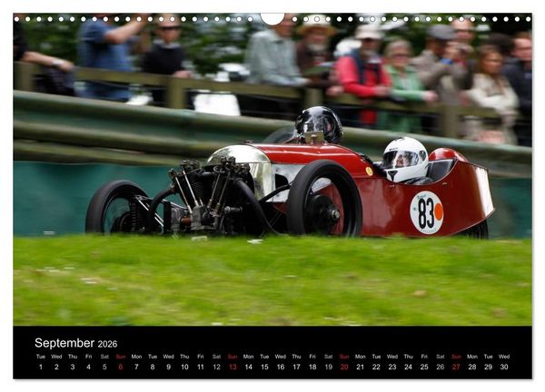The width and height of the screenshot is (545, 392).
Task: Select red Sunday date 27
Action: tap(456, 367)
